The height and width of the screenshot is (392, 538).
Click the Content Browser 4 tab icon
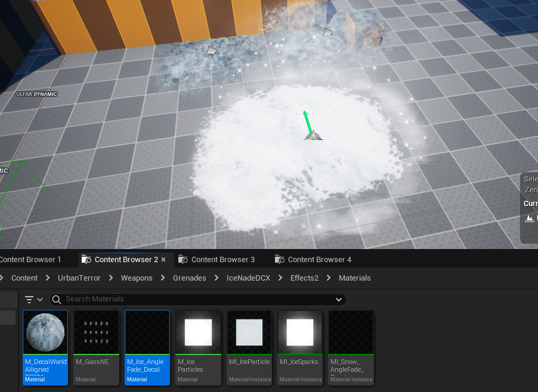279,260
